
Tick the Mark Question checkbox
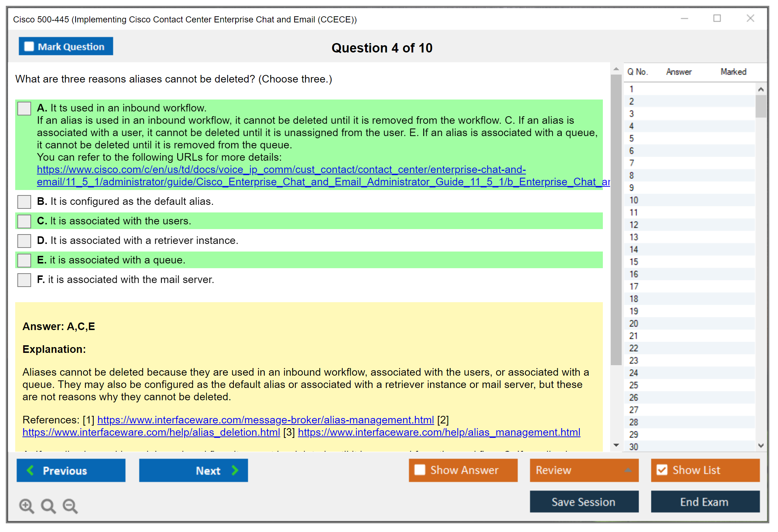tap(29, 46)
